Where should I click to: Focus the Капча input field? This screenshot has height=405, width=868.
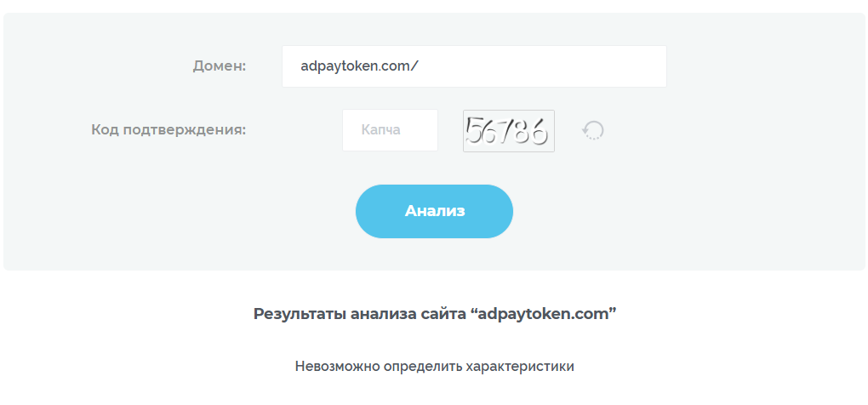click(x=390, y=130)
